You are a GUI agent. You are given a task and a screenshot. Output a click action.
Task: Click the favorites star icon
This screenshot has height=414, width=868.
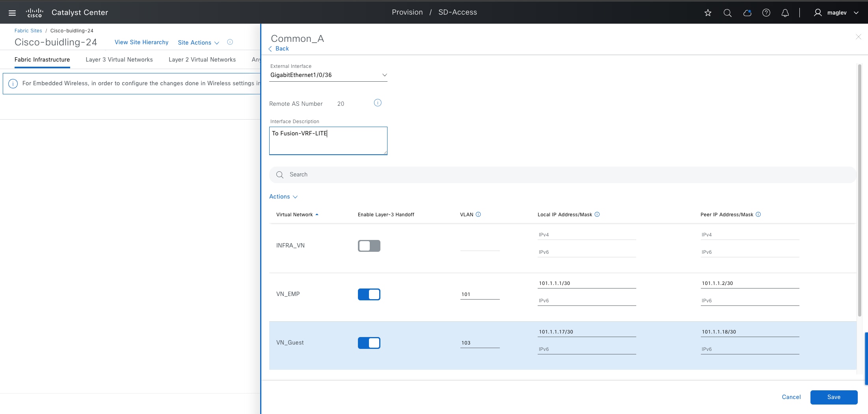tap(708, 13)
